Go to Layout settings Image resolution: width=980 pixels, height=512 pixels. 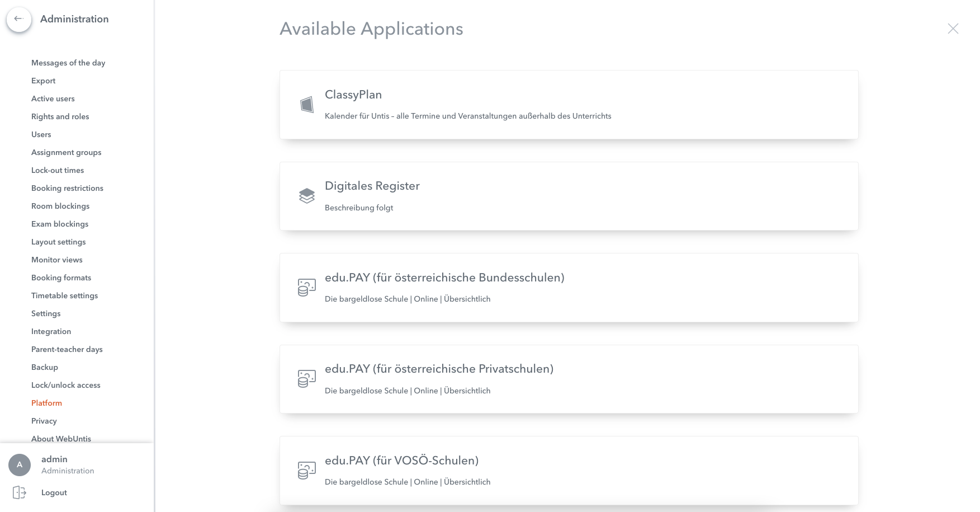[x=59, y=242]
